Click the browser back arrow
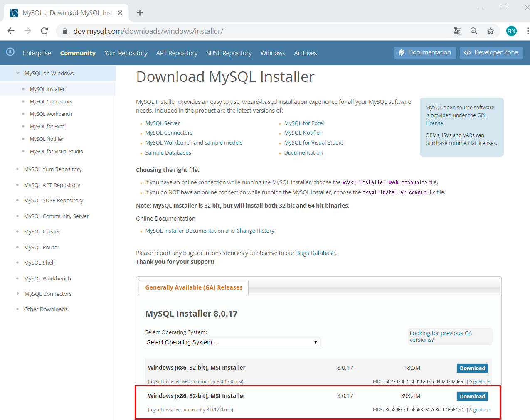Screen dimensions: 530x420 click(11, 31)
